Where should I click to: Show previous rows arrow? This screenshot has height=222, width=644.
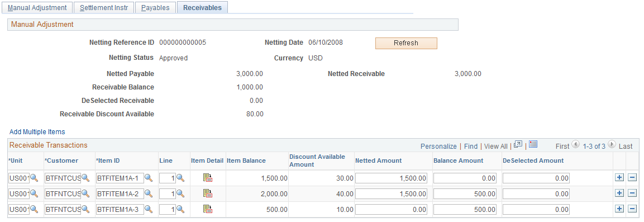575,145
